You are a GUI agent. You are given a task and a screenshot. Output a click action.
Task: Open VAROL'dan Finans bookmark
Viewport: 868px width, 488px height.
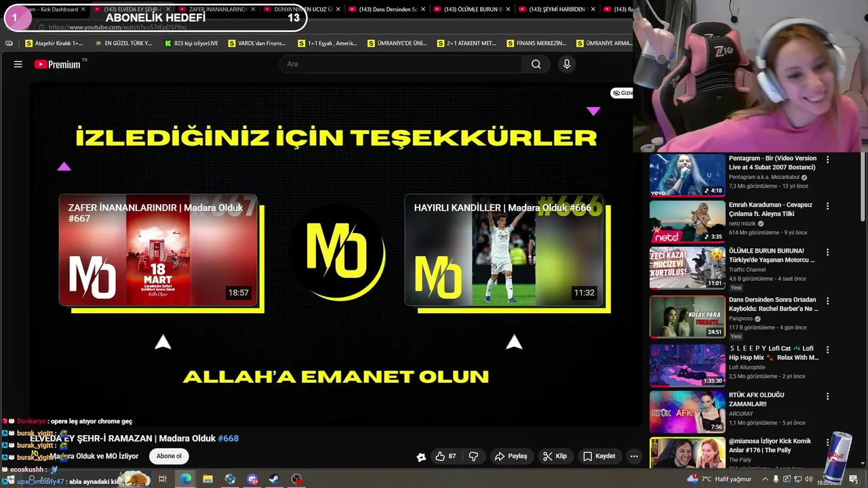(257, 43)
